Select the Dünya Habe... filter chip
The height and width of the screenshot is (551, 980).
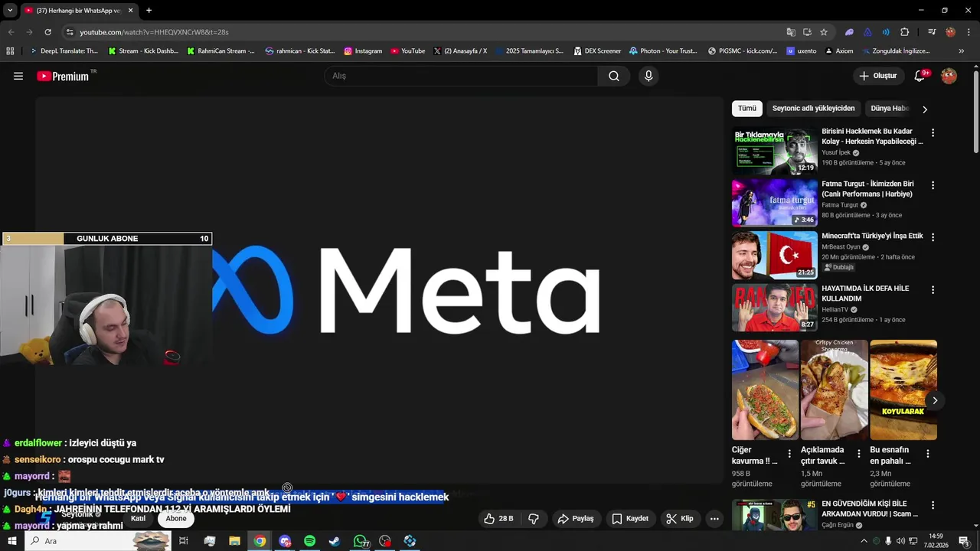890,109
